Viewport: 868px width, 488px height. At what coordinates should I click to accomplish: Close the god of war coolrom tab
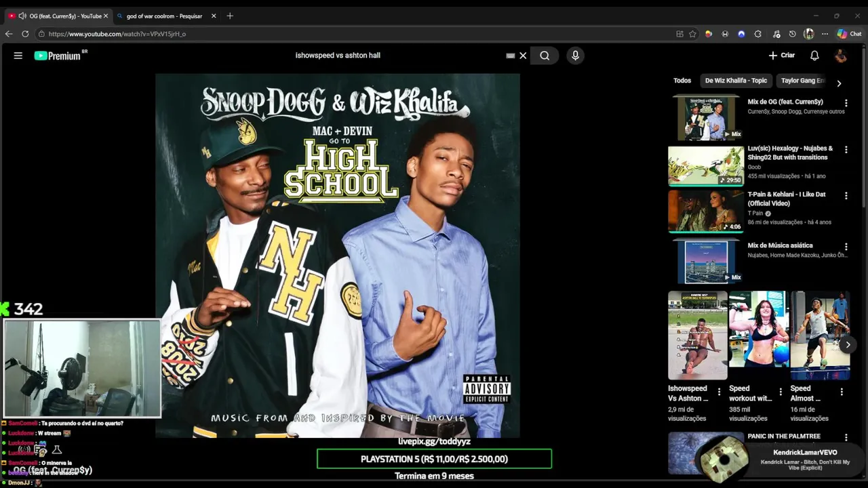214,16
